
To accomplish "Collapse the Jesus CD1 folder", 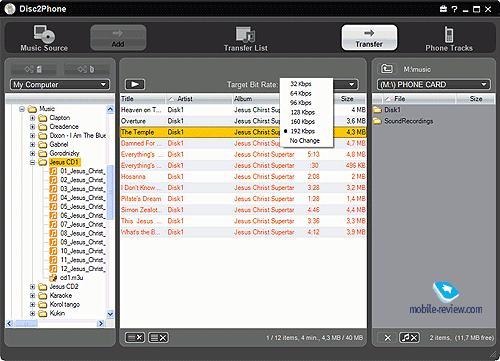I will tap(32, 162).
